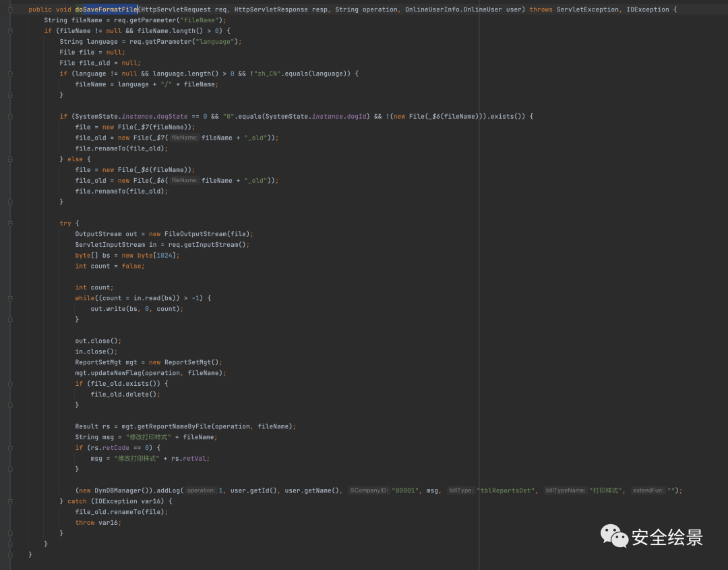
Task: Click the 'File file_old = null;' declaration
Action: pos(100,63)
